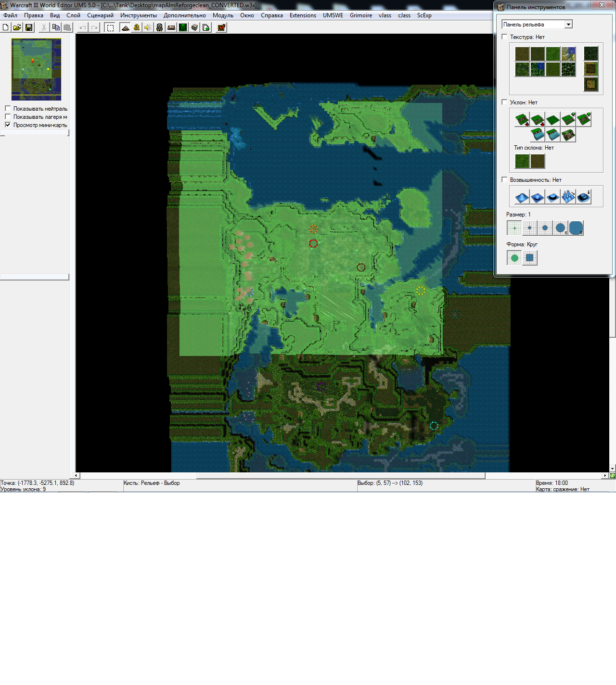
Task: Open the Terrain Editor from the toolbar
Action: coord(125,27)
